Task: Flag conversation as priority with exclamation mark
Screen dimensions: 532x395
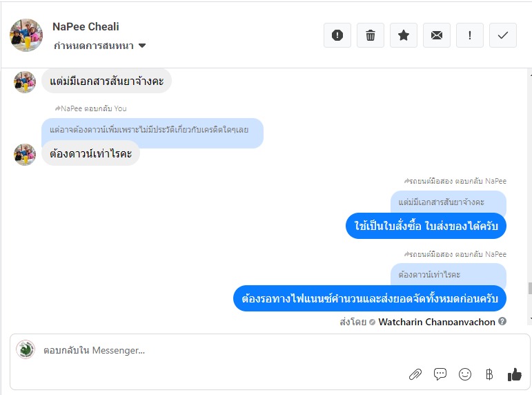Action: point(470,35)
